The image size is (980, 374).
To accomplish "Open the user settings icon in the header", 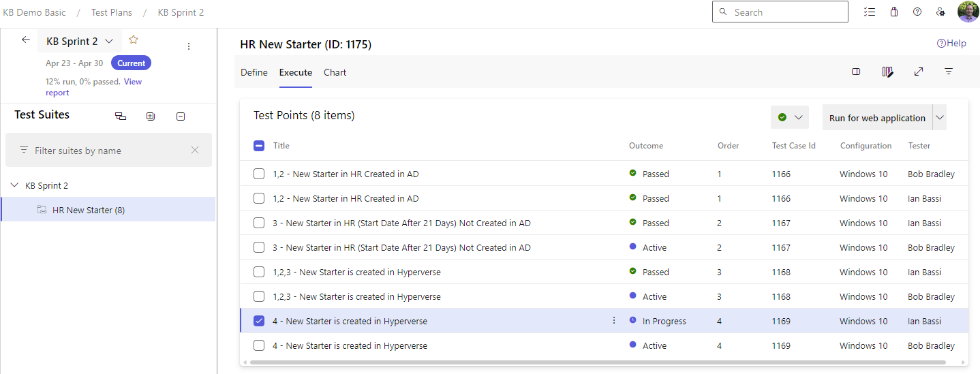I will pyautogui.click(x=940, y=12).
